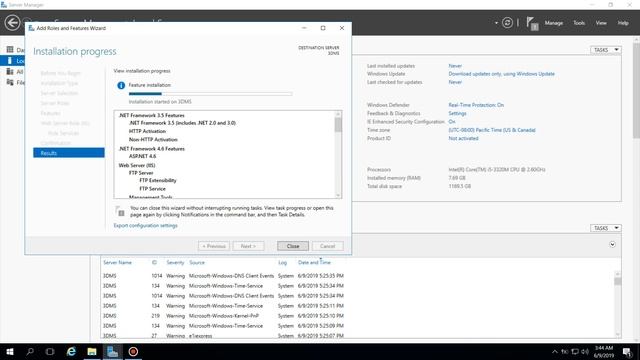Sort events by Severity column
Viewport: 640px width, 360px height.
175,262
